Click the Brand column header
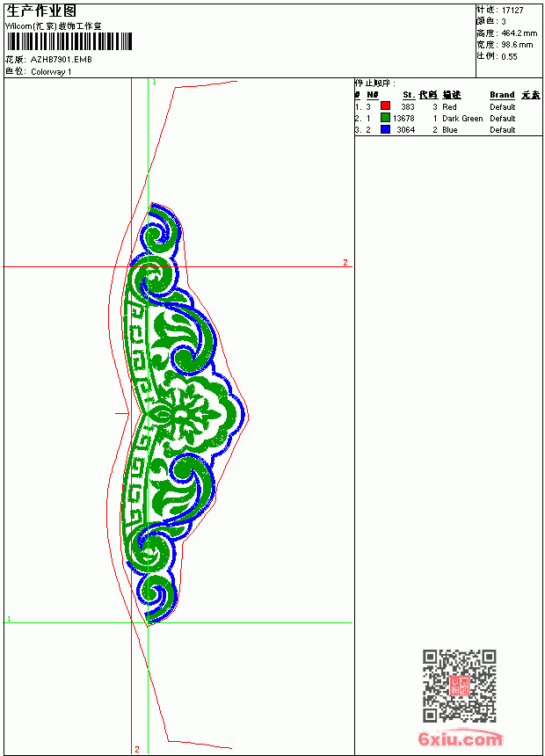545x756 pixels. click(502, 95)
